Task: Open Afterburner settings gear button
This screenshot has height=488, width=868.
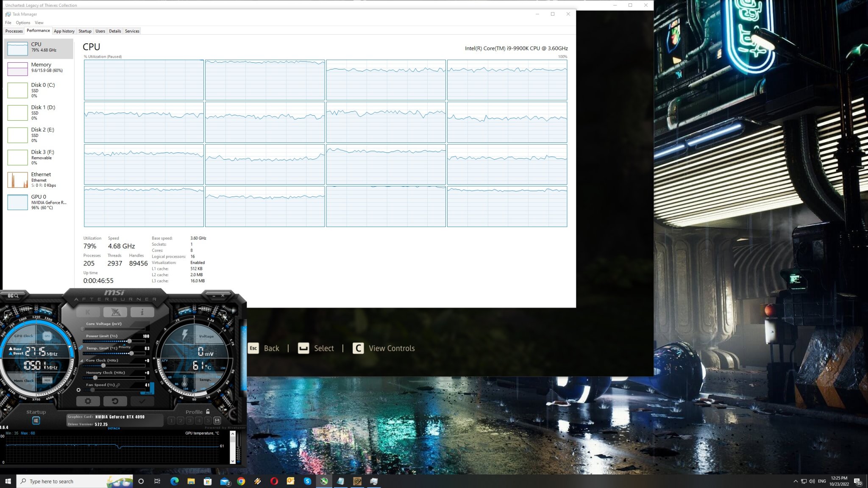Action: 88,401
